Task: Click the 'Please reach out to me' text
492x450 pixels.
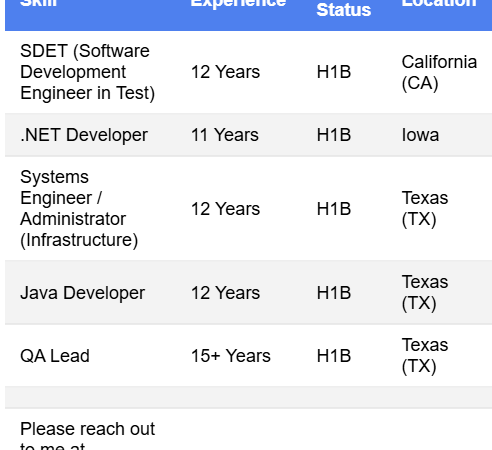Action: pos(87,435)
